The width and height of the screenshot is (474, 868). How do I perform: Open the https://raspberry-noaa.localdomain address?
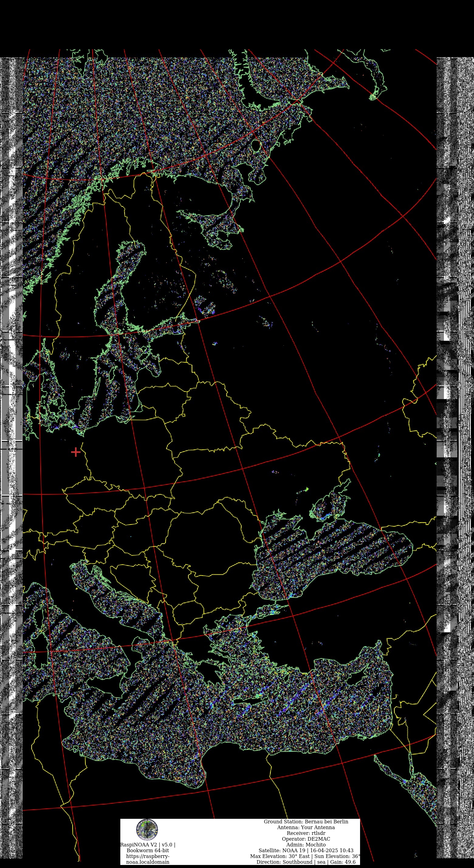pos(148,859)
